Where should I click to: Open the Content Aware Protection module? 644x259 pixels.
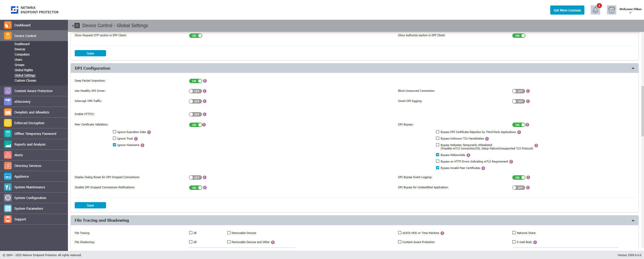[x=33, y=91]
